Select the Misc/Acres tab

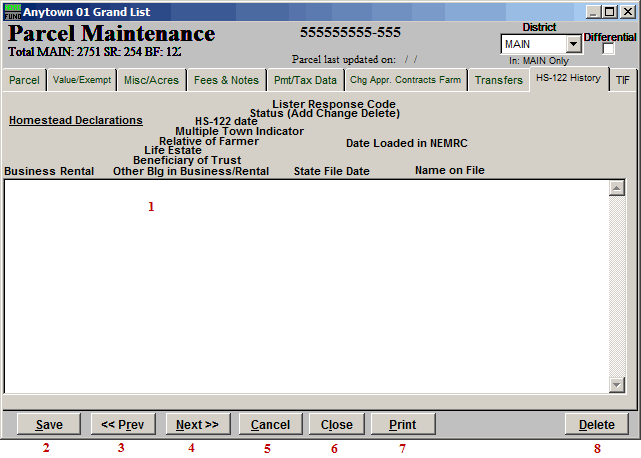click(x=151, y=80)
